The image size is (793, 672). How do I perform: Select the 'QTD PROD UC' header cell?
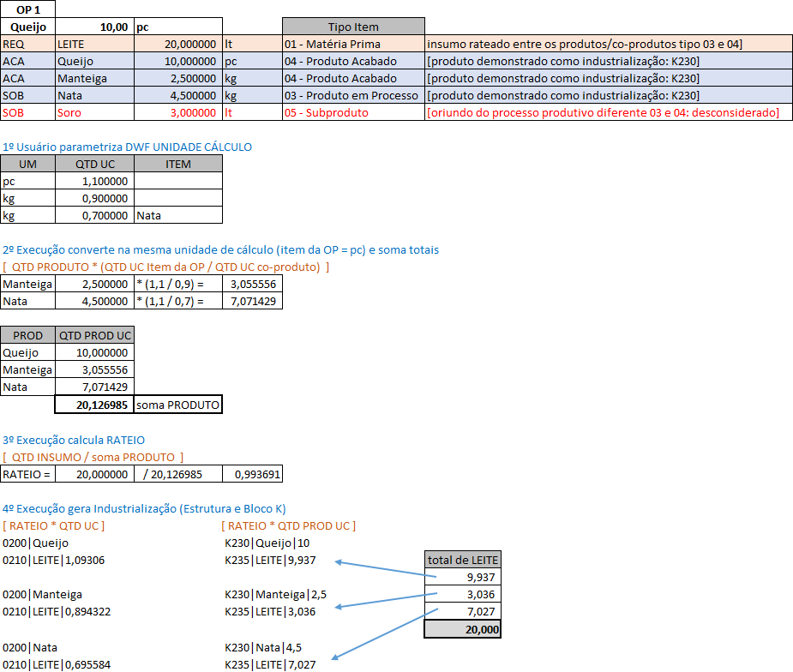[x=94, y=335]
